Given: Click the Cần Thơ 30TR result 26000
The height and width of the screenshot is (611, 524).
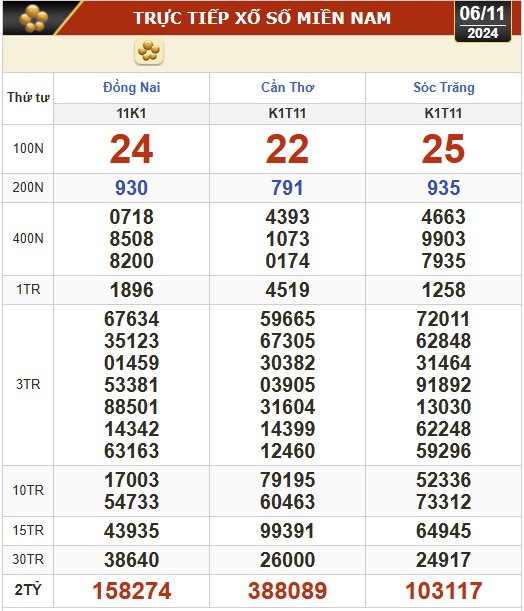Looking at the screenshot, I should 288,560.
